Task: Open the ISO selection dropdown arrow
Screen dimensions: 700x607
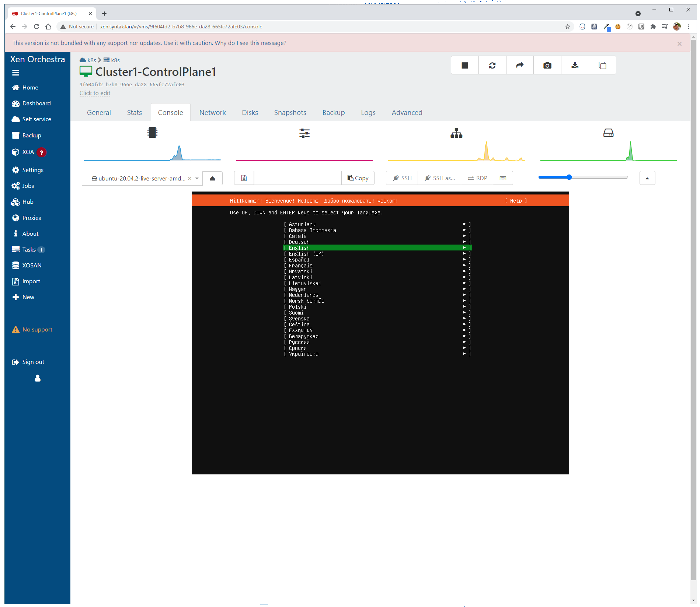Action: [x=197, y=178]
